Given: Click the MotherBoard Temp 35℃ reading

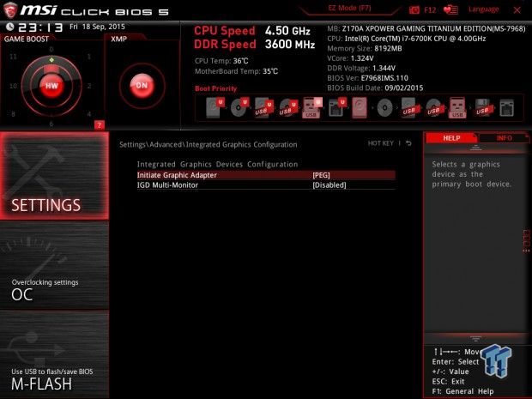Looking at the screenshot, I should pos(236,71).
